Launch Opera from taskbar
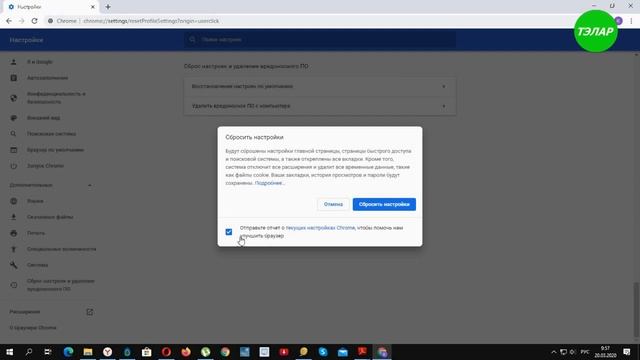Screen dimensions: 640x360 pyautogui.click(x=166, y=352)
